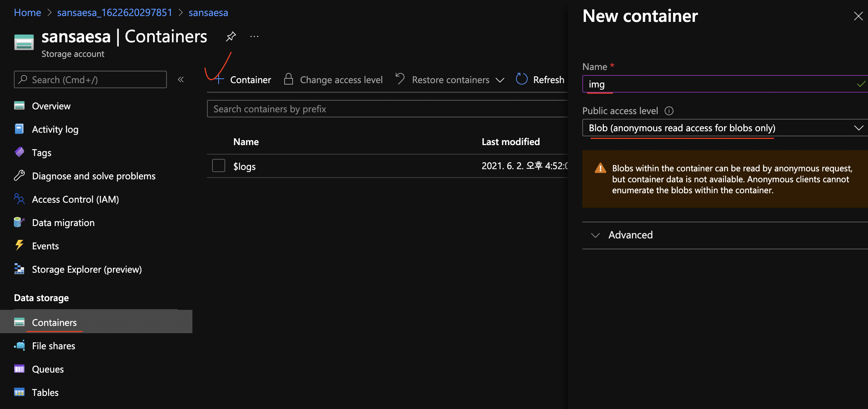Open the ellipsis more options menu

pos(254,36)
